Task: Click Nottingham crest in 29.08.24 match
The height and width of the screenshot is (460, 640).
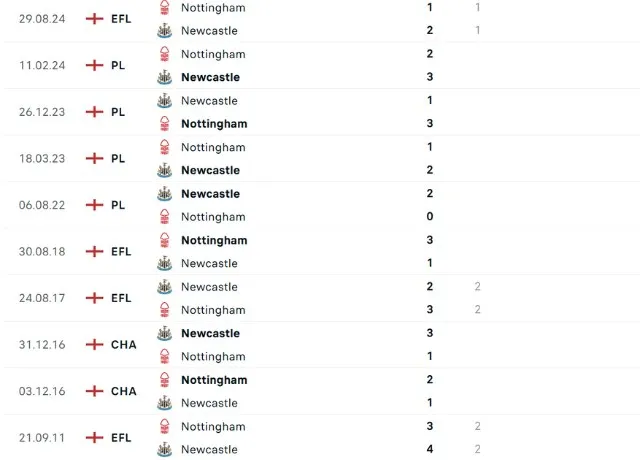Action: 164,7
